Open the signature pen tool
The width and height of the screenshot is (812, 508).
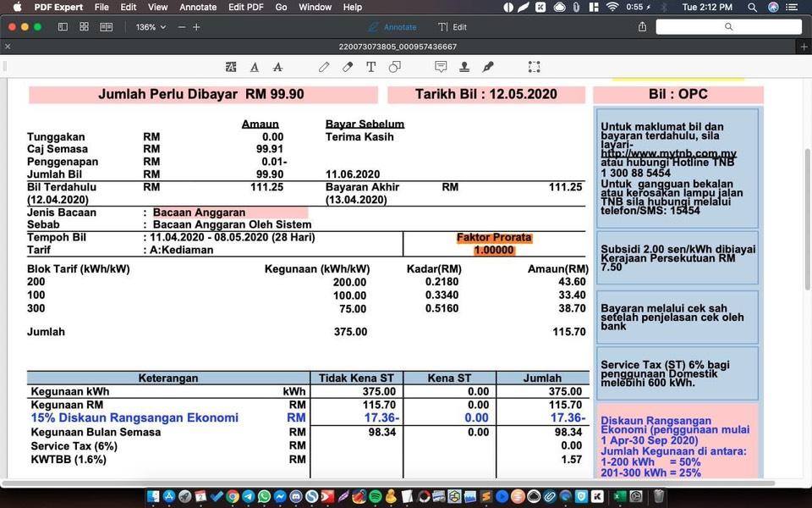(x=488, y=67)
